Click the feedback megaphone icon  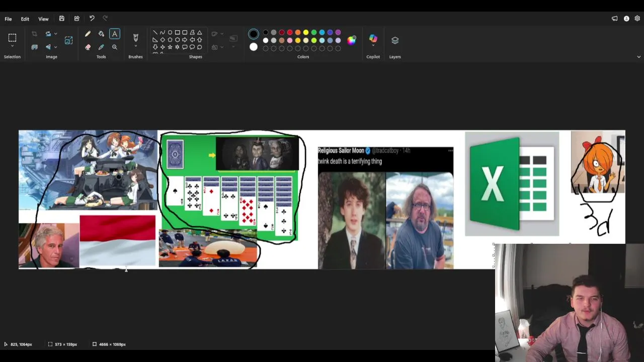tap(614, 19)
